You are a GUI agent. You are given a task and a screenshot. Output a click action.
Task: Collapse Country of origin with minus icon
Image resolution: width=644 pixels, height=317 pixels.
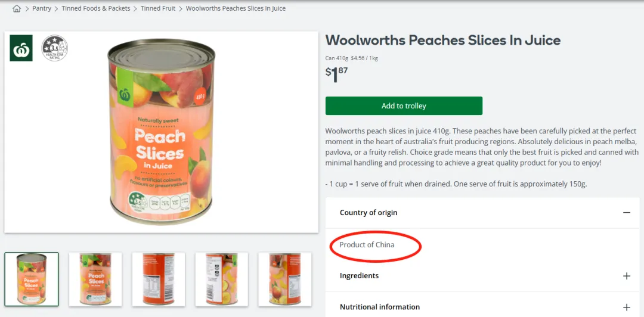[x=626, y=213]
